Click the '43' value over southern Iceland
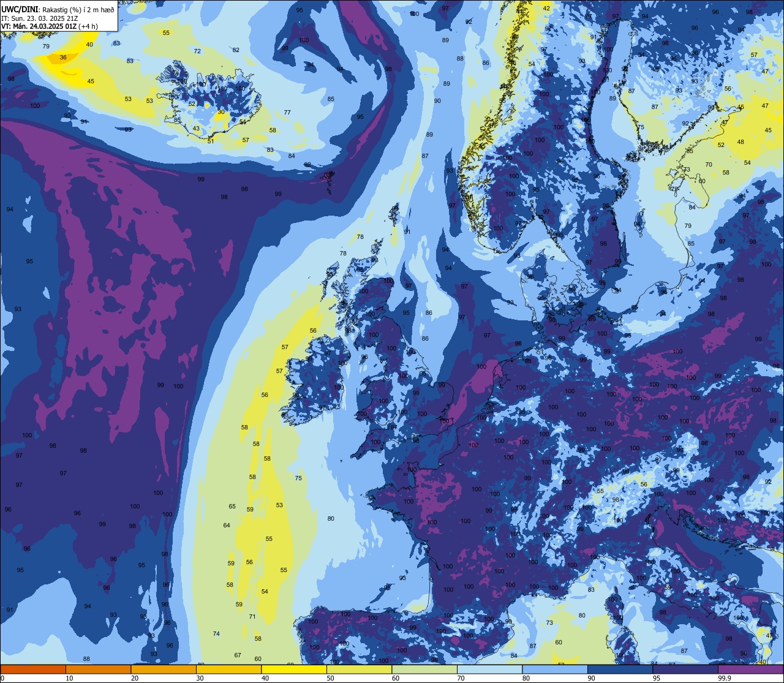Viewport: 784px width, 683px height. tap(196, 129)
